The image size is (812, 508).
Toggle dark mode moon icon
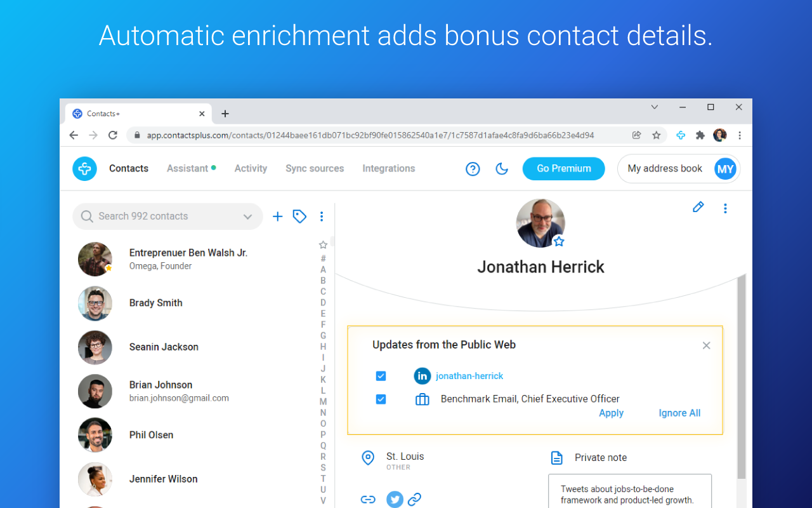(x=502, y=169)
